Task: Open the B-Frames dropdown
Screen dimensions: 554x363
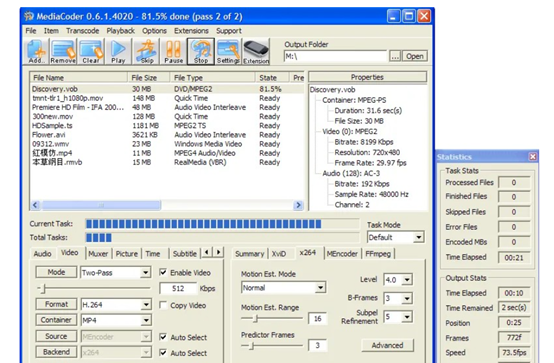Action: (407, 298)
